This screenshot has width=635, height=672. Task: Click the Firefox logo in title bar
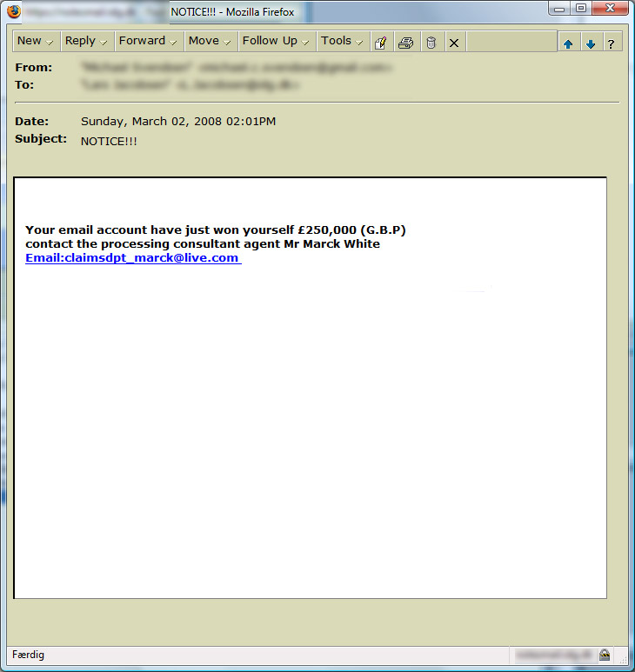(x=14, y=11)
